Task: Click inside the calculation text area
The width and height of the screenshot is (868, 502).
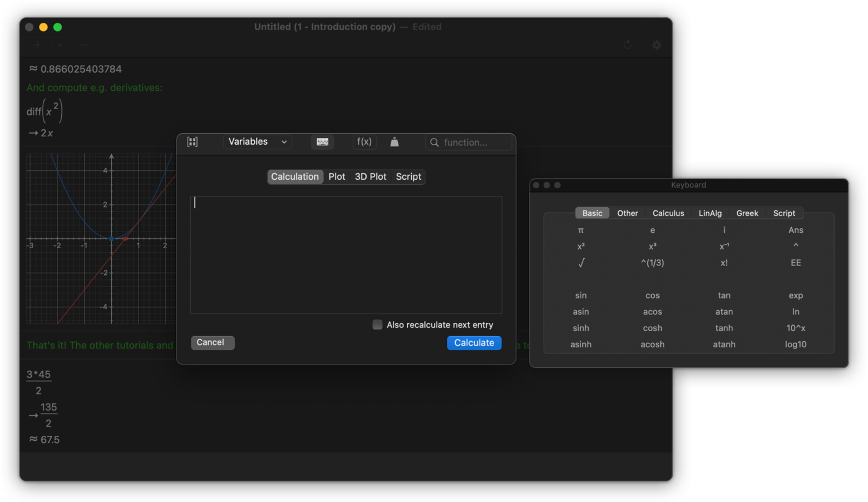Action: 346,255
